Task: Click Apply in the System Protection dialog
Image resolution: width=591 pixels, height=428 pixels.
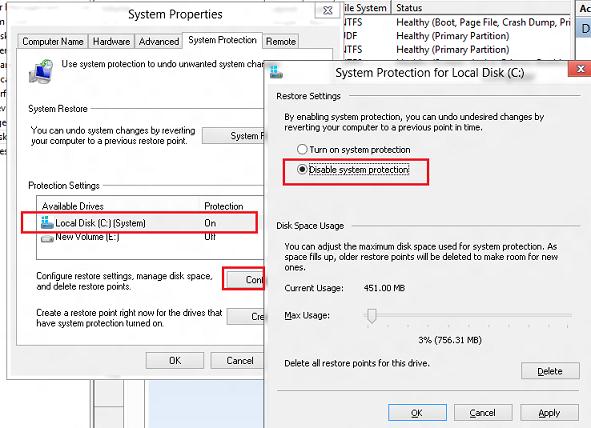Action: [549, 413]
